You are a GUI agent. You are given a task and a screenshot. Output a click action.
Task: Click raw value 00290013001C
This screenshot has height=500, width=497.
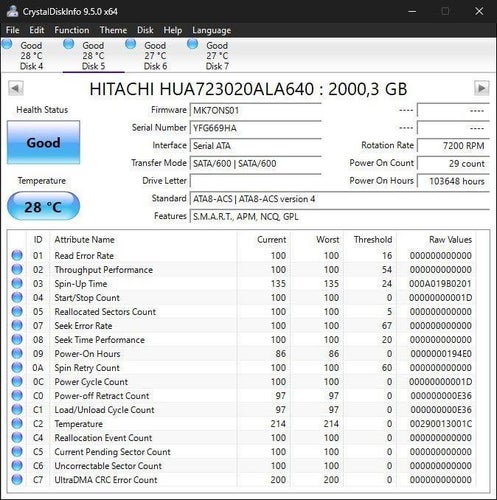[x=441, y=424]
